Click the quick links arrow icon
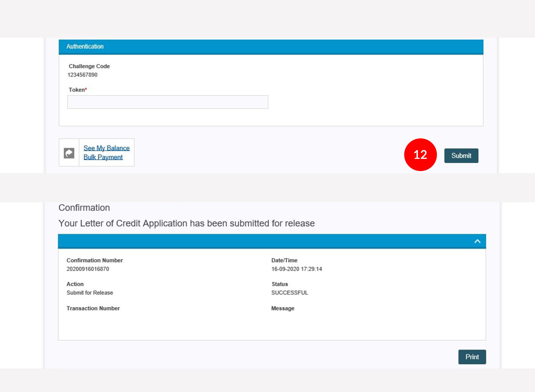 [x=69, y=153]
